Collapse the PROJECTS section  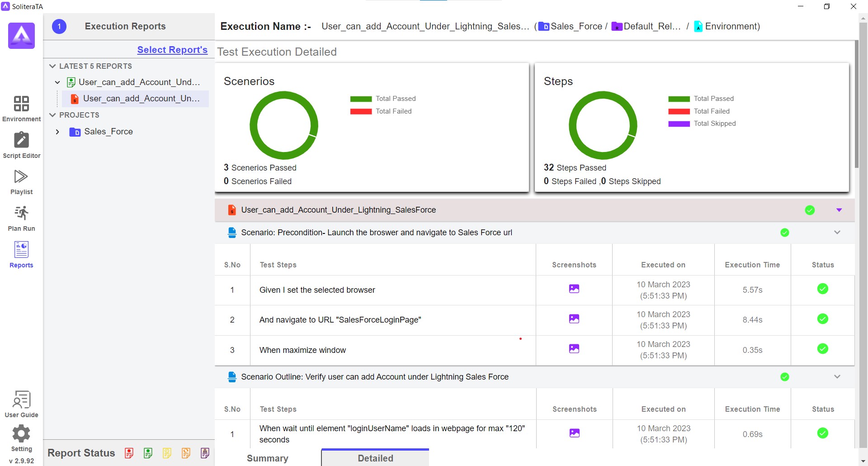tap(52, 115)
